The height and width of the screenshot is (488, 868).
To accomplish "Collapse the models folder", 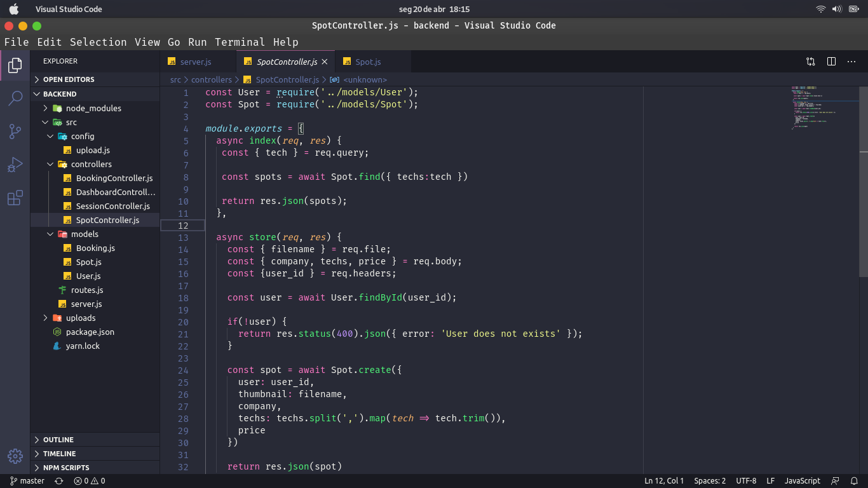I will click(x=95, y=234).
